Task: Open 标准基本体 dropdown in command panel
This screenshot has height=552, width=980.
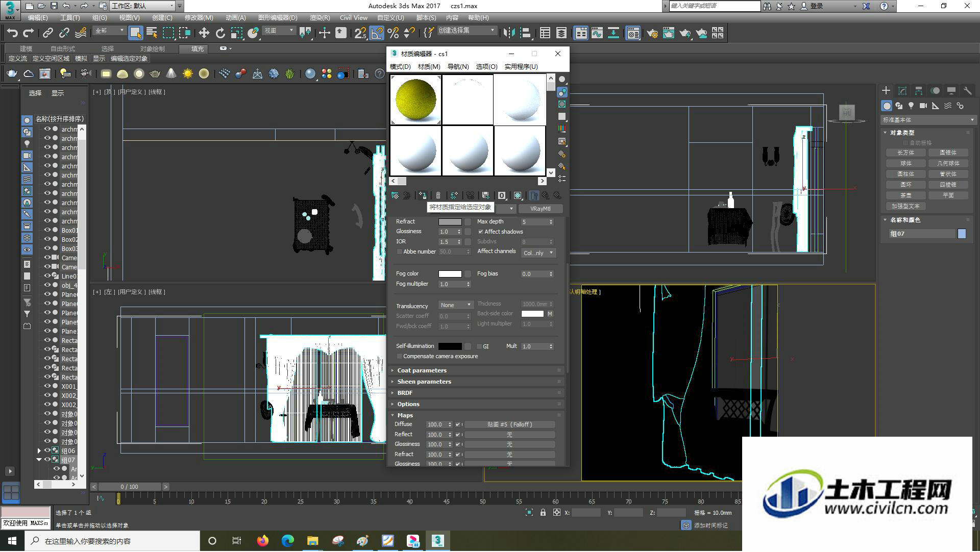Action: (928, 120)
